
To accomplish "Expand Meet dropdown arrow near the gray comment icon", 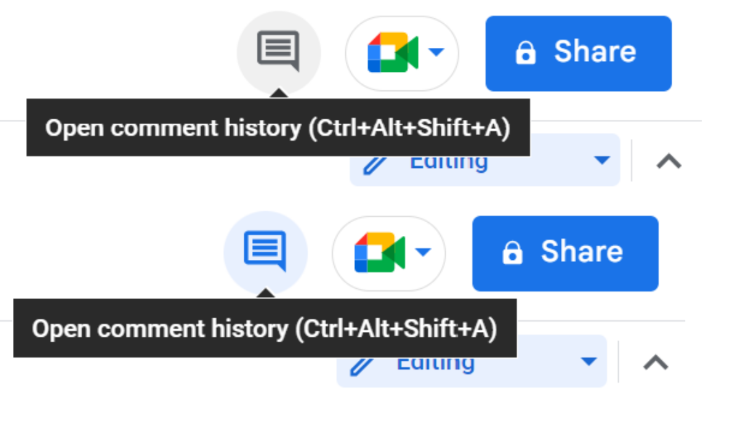I will [x=436, y=52].
